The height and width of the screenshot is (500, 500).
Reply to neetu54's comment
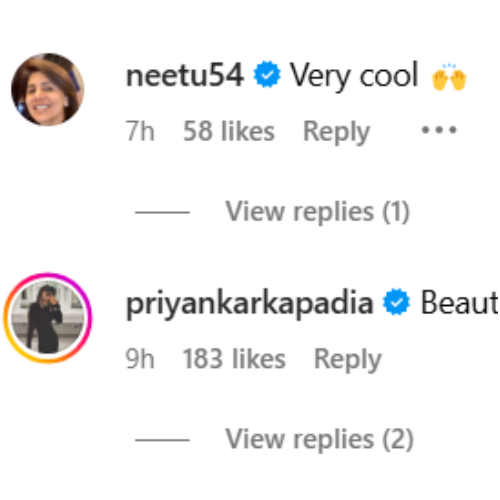(x=337, y=132)
